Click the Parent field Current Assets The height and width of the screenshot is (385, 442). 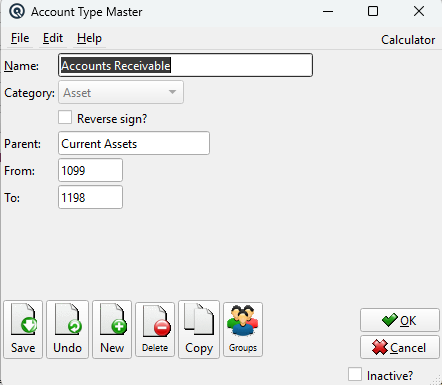(134, 143)
